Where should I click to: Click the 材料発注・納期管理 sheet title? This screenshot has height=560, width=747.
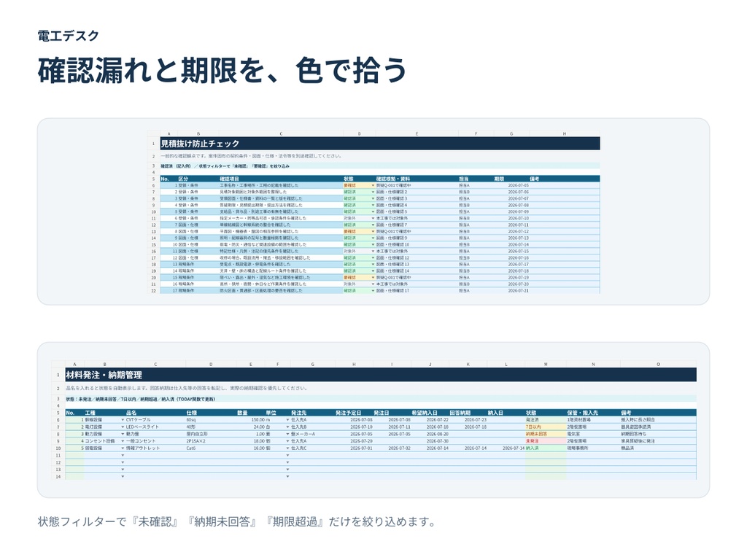[x=104, y=376]
